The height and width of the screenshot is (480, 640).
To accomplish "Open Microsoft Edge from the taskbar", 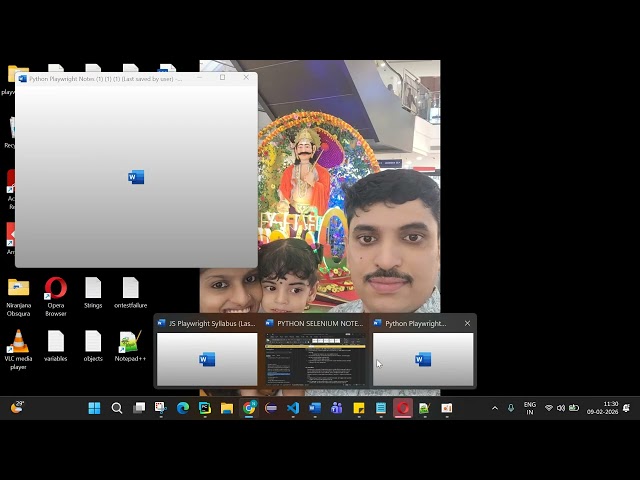I will coord(183,408).
